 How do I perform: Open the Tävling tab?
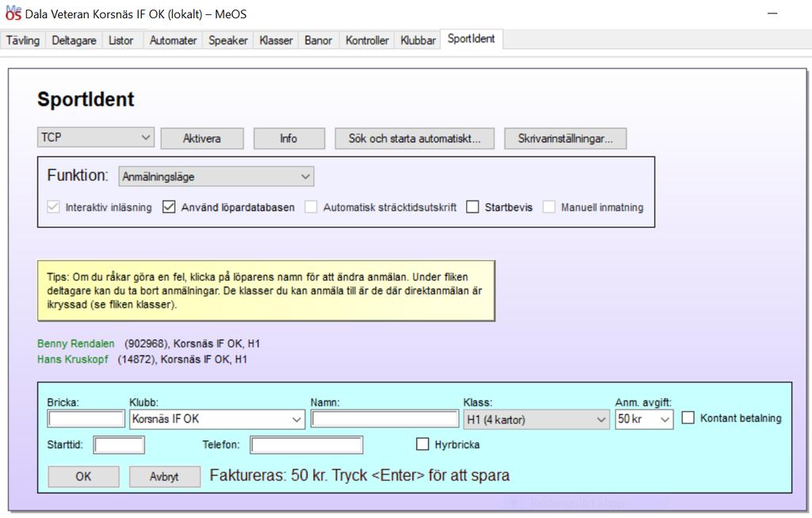pos(23,40)
